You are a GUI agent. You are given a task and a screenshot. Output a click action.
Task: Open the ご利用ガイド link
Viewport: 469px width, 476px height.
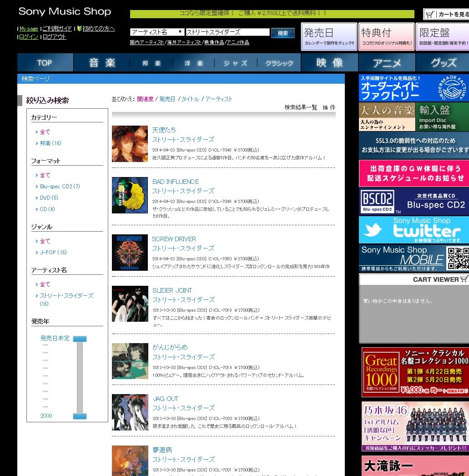click(57, 29)
